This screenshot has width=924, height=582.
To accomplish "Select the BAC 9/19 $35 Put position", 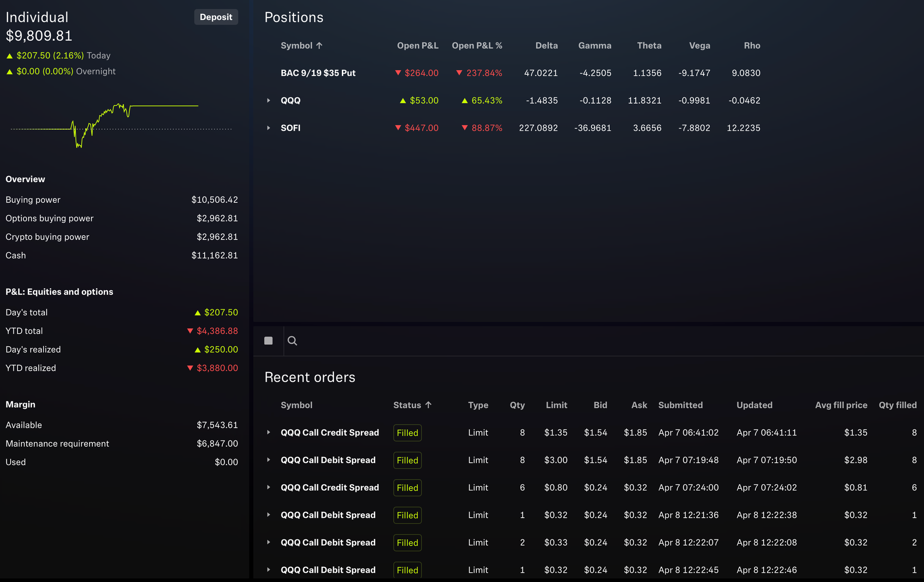I will 318,73.
